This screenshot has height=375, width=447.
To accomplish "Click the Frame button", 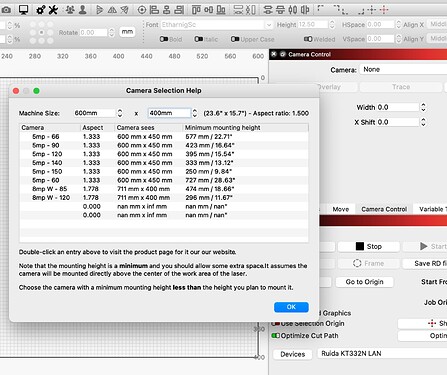I will (x=368, y=263).
